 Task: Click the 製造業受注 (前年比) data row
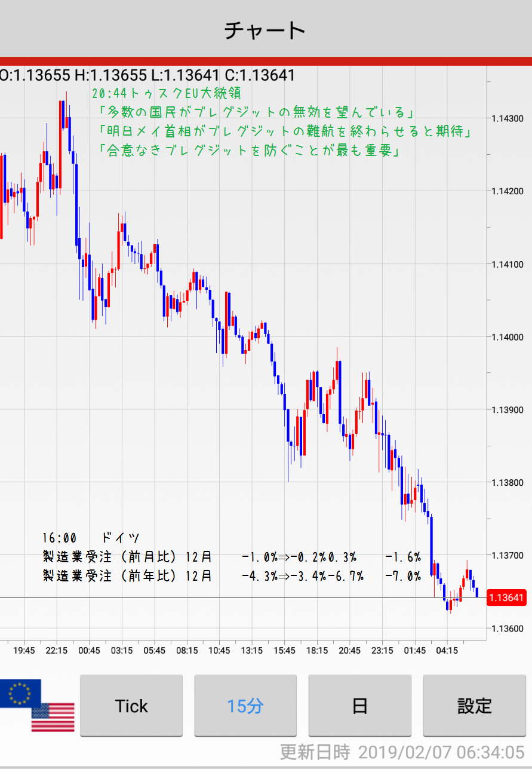(x=232, y=577)
